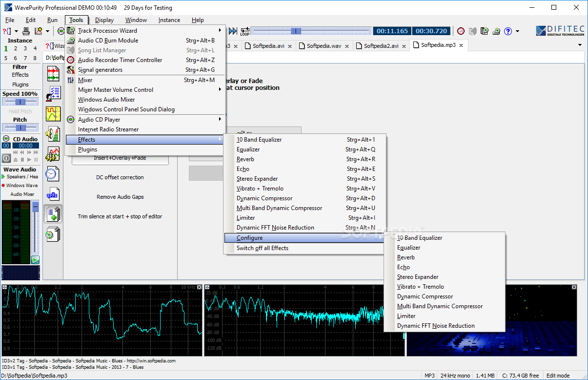
Task: Open the timer clock icon in the top toolbar
Action: coord(461,31)
